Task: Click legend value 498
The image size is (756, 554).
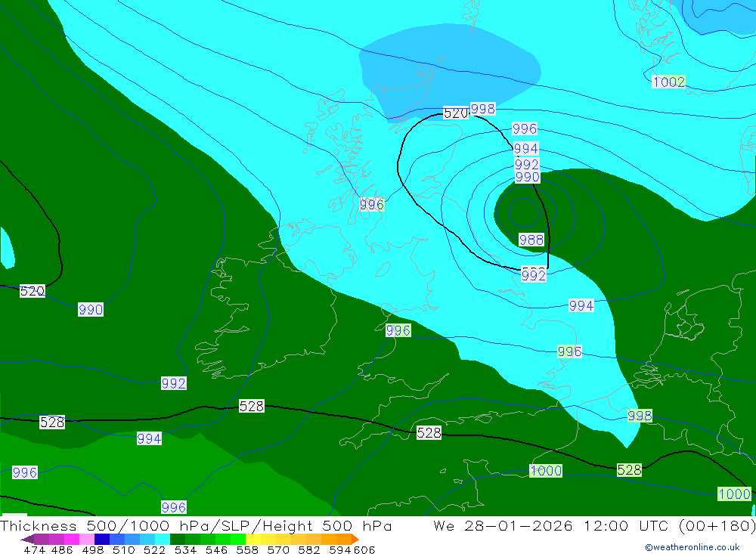Action: coord(92,550)
